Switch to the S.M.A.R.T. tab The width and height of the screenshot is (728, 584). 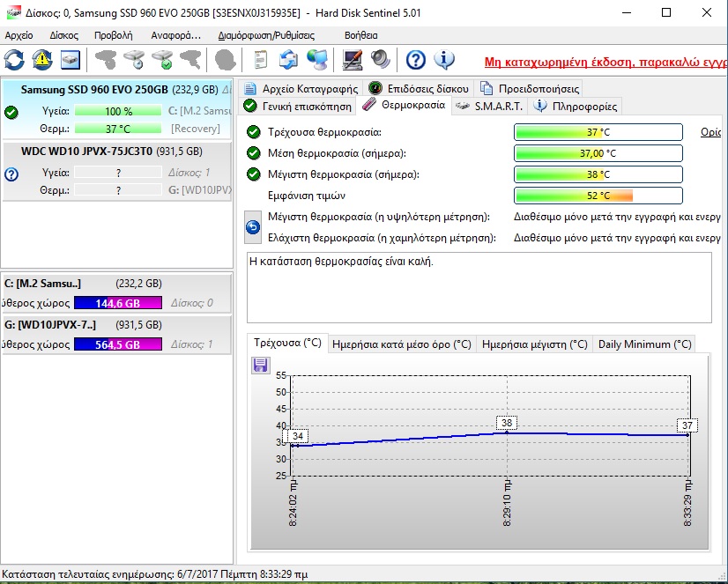[489, 106]
